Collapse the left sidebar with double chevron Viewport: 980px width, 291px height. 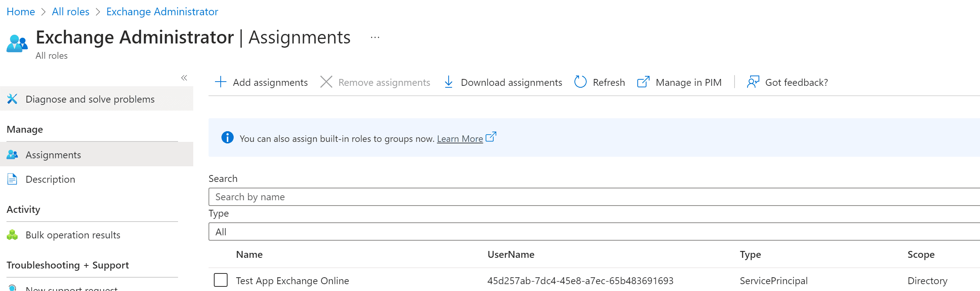tap(184, 78)
